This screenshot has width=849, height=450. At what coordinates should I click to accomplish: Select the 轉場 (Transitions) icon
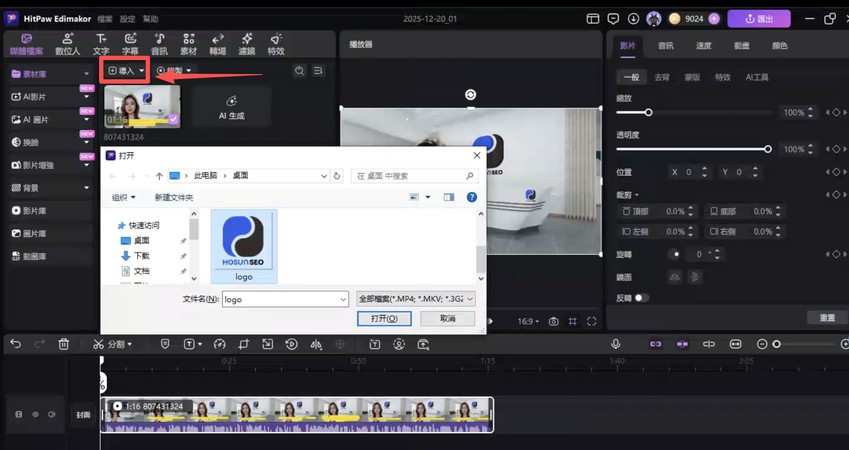click(x=217, y=44)
